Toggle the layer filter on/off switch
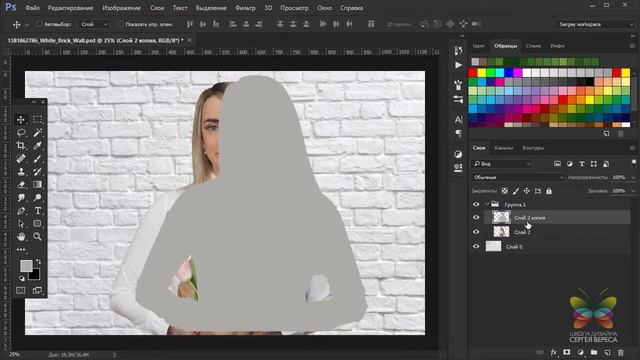 634,162
